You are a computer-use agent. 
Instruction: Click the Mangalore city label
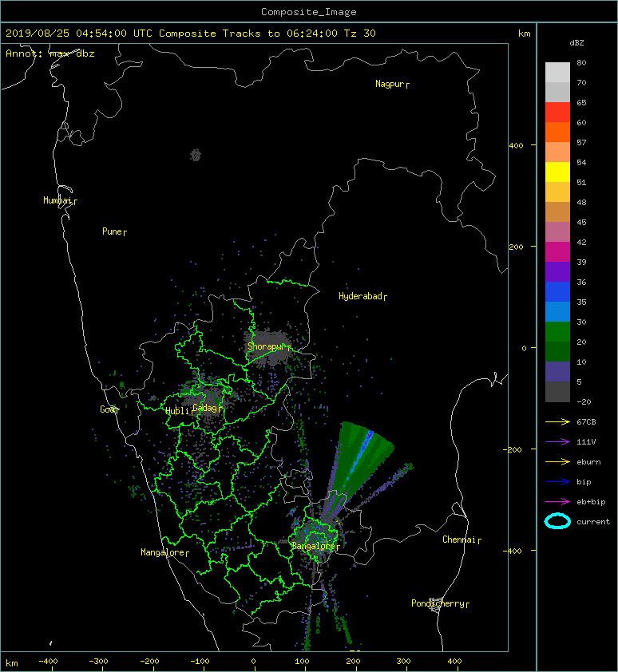[x=163, y=552]
